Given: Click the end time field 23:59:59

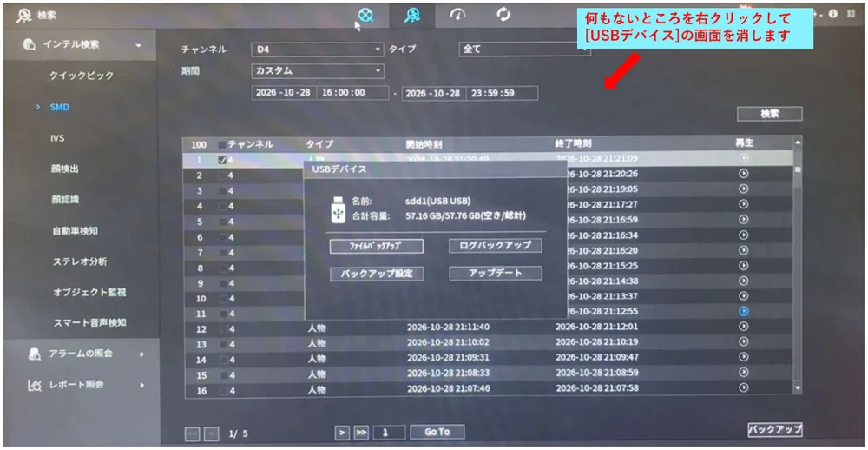Looking at the screenshot, I should (x=502, y=93).
